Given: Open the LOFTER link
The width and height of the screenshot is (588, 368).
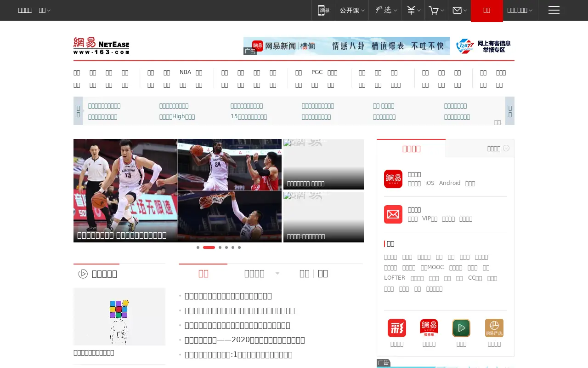Looking at the screenshot, I should [x=395, y=278].
